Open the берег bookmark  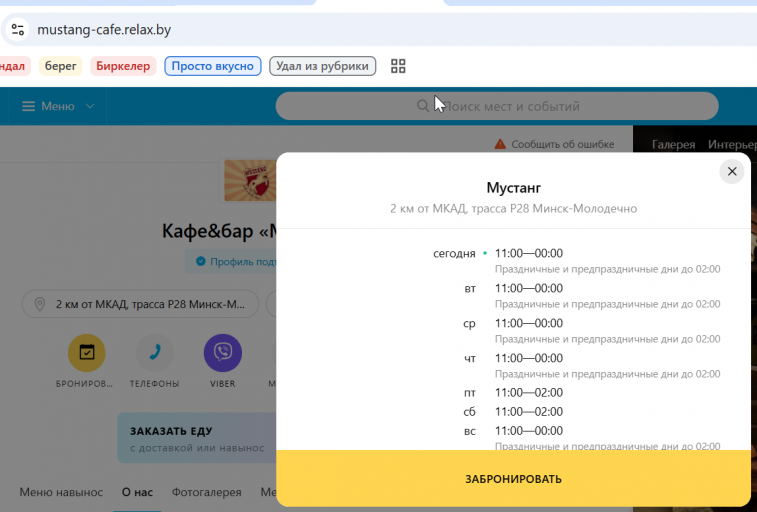60,66
